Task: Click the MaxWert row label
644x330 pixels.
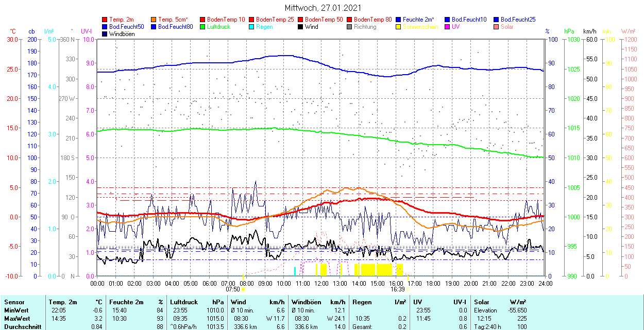Action: coord(17,318)
